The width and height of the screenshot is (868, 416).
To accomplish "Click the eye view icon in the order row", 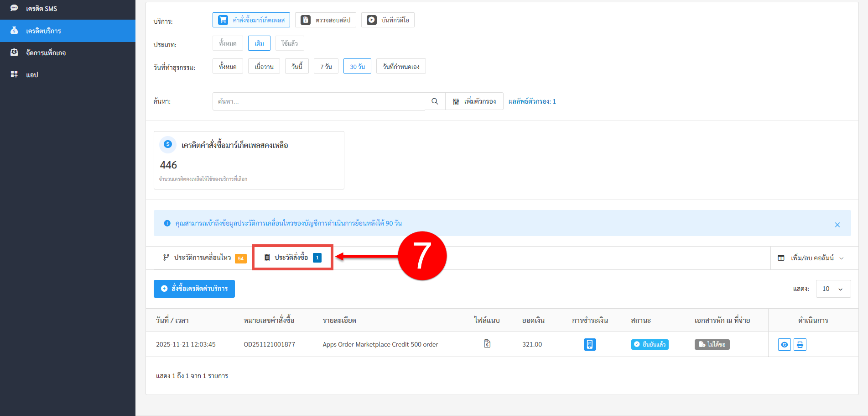I will (784, 344).
